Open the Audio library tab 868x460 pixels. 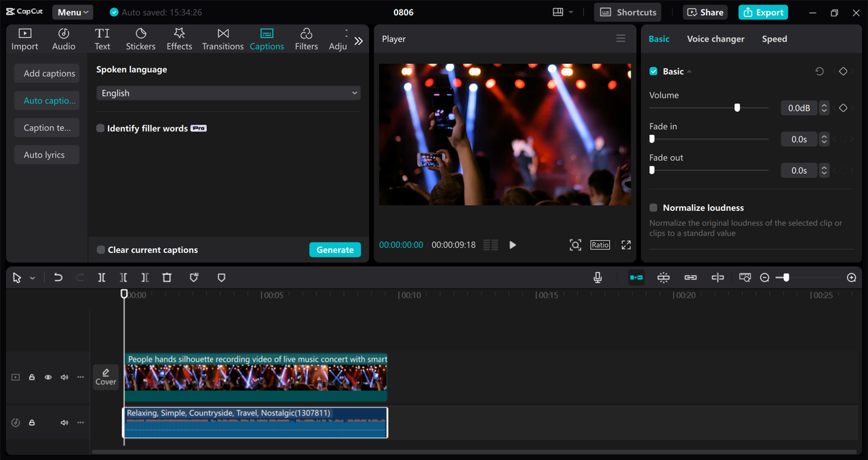click(64, 39)
